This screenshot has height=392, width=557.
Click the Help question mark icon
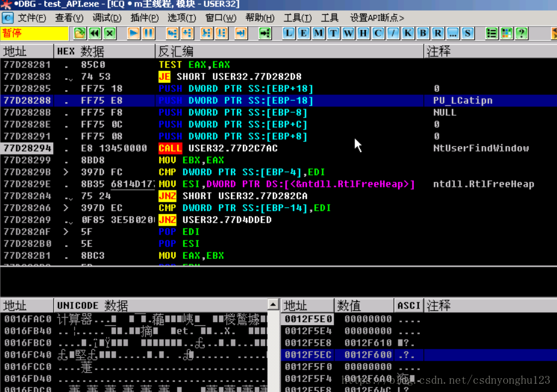pos(521,33)
